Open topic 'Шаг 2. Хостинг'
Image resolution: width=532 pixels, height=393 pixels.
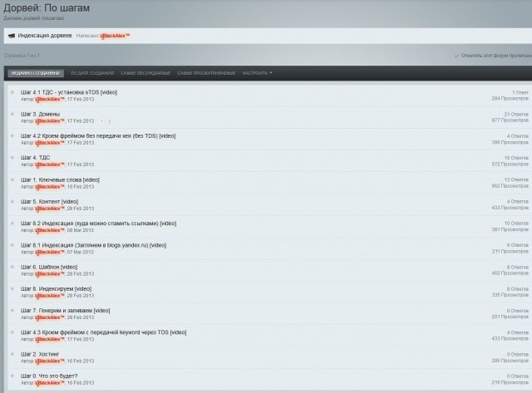(x=40, y=354)
